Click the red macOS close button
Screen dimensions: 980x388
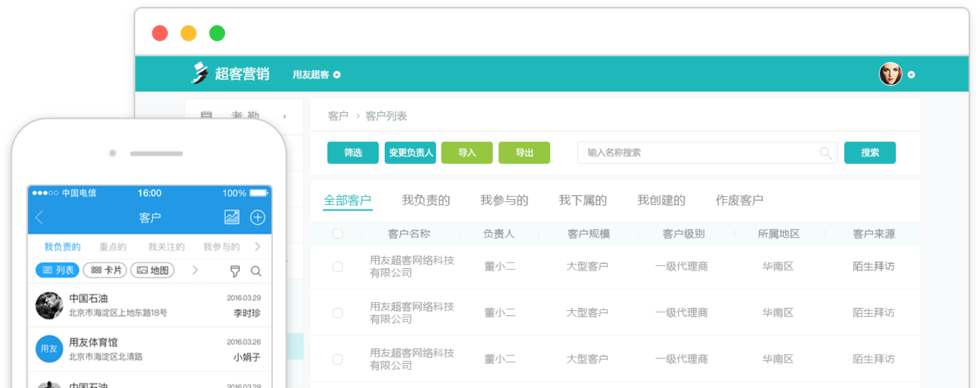pyautogui.click(x=160, y=33)
